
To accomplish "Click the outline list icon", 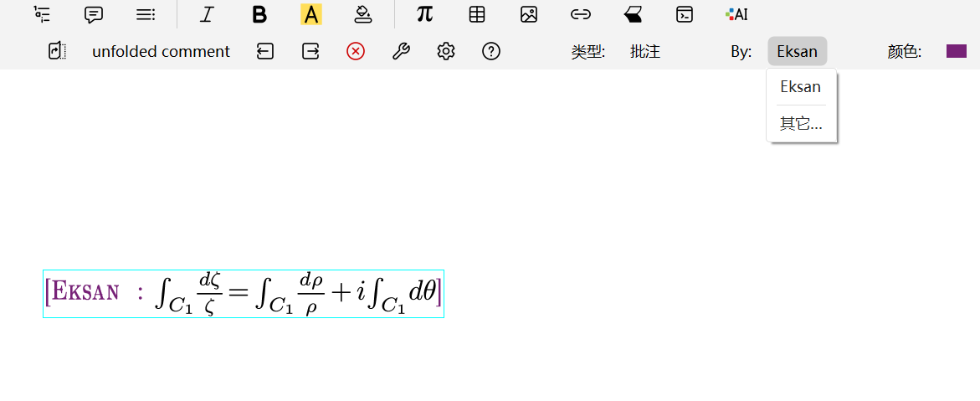I will [42, 14].
